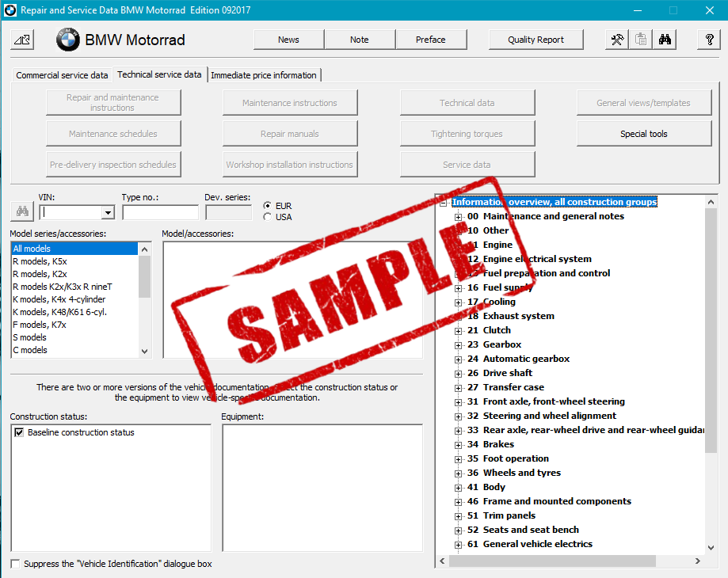This screenshot has width=728, height=578.
Task: Click the News button
Action: pyautogui.click(x=288, y=40)
